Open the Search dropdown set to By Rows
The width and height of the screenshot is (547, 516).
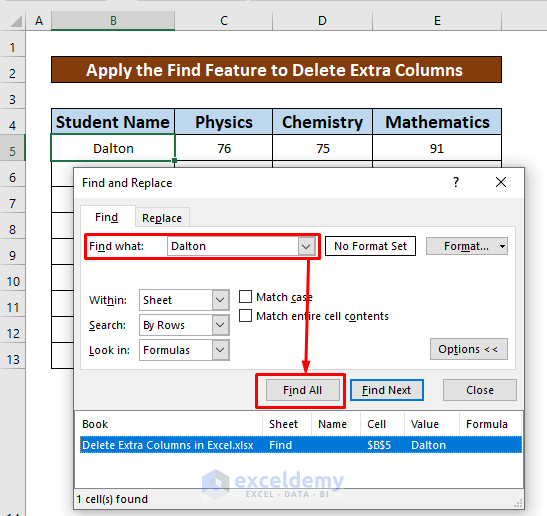tap(220, 325)
